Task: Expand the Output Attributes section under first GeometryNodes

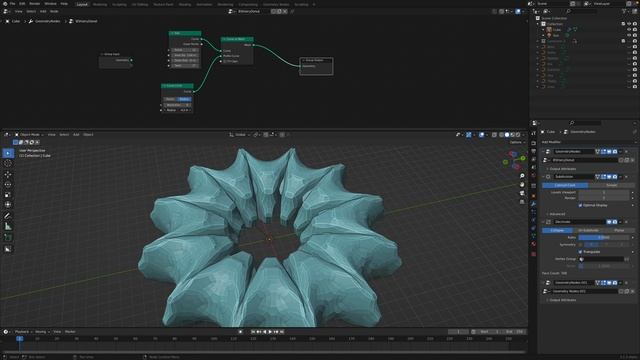Action: tap(562, 169)
